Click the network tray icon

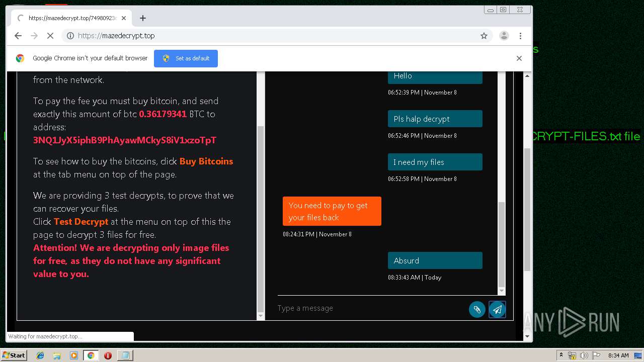click(572, 355)
